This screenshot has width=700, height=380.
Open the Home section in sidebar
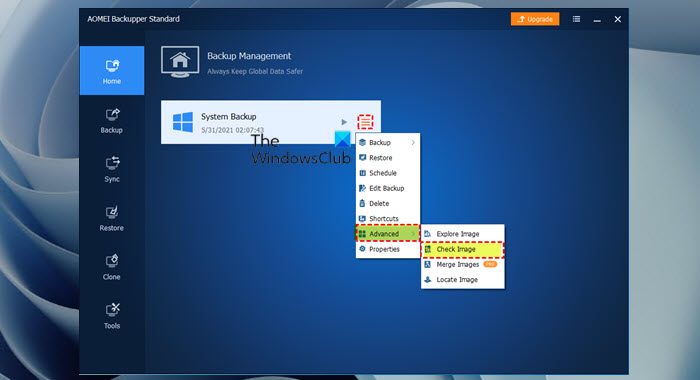(x=112, y=71)
